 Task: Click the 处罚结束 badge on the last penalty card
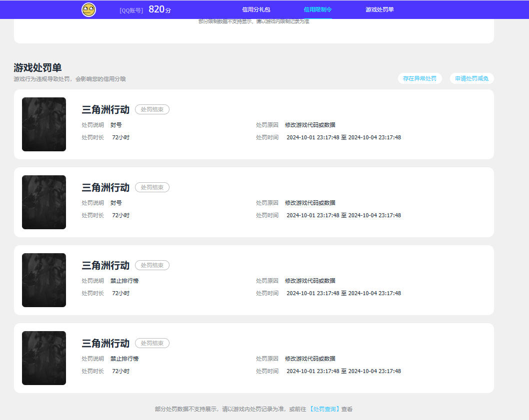(152, 343)
